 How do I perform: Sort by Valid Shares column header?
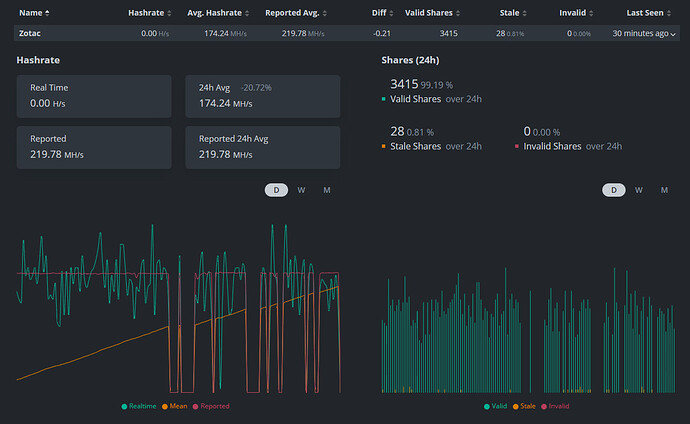432,13
